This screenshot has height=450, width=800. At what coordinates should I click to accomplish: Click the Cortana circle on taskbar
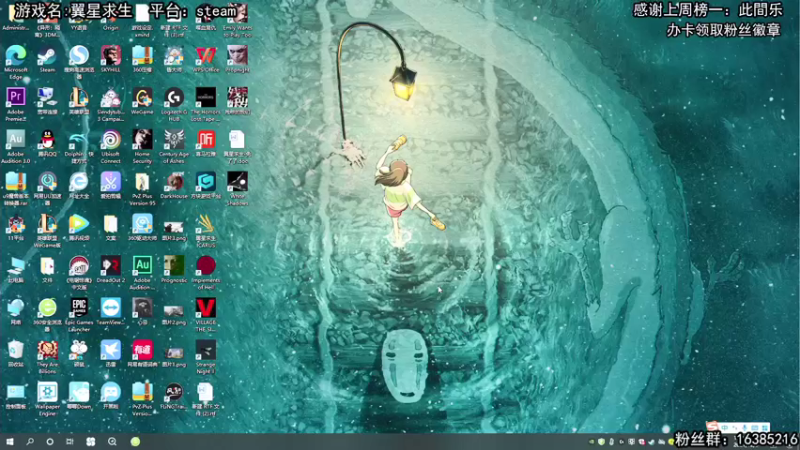[49, 441]
